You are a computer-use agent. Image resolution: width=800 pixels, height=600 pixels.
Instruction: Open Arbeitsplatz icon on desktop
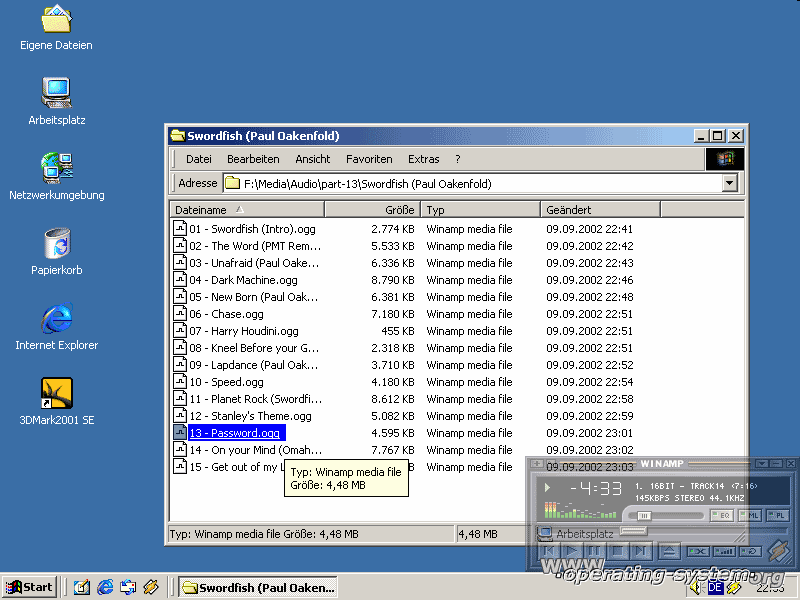56,102
